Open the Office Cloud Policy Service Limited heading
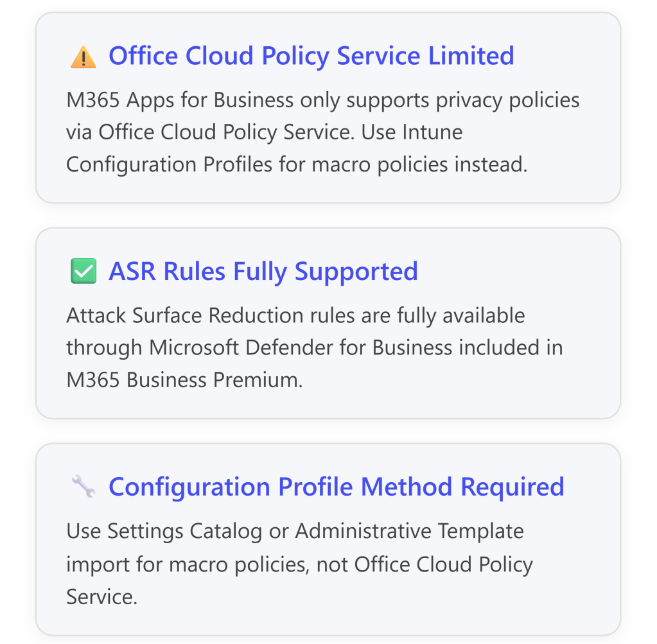This screenshot has width=657, height=644. click(311, 56)
